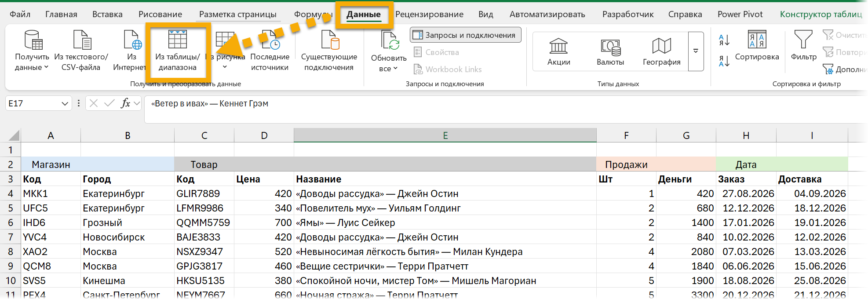Image resolution: width=868 pixels, height=299 pixels.
Task: Click cell «Вещие сестрички» — Терри Пратчетт
Action: (x=445, y=266)
